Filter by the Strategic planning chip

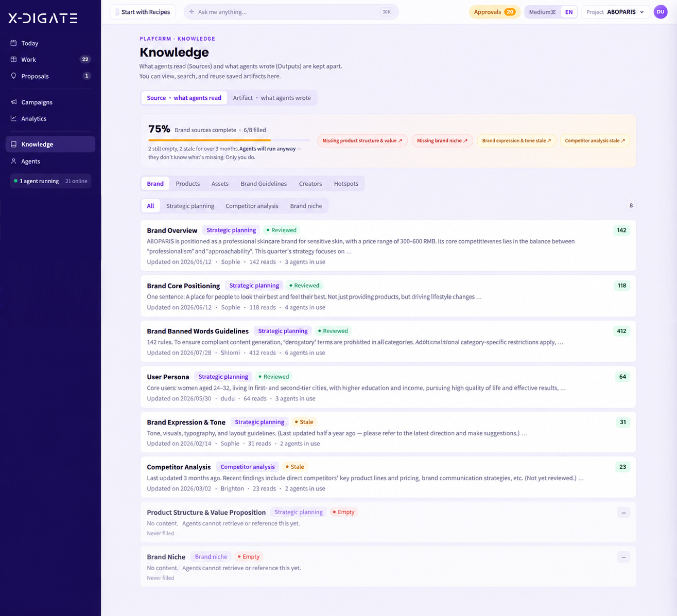190,206
